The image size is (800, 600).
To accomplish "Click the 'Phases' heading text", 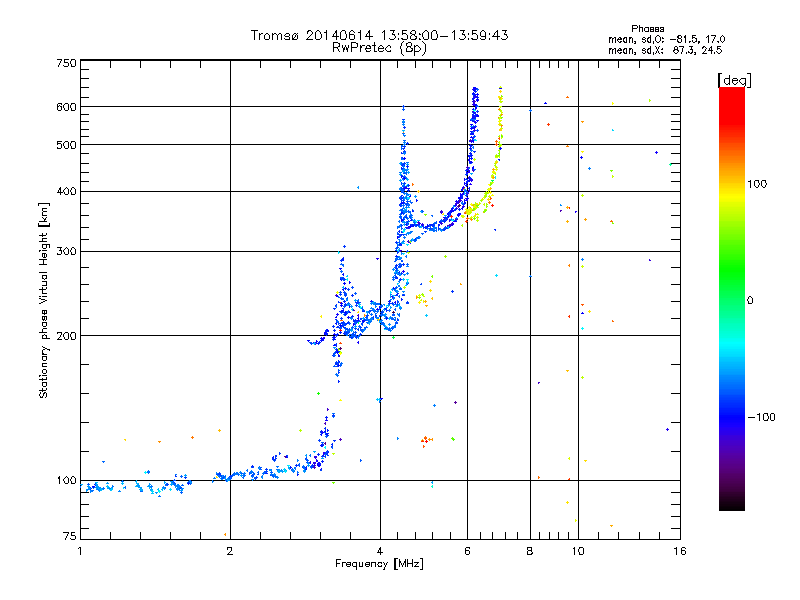I will pyautogui.click(x=647, y=29).
